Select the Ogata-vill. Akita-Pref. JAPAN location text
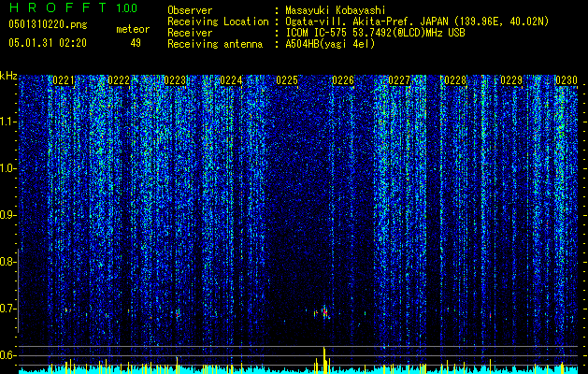Screen dimensions: 588x374 coord(417,22)
